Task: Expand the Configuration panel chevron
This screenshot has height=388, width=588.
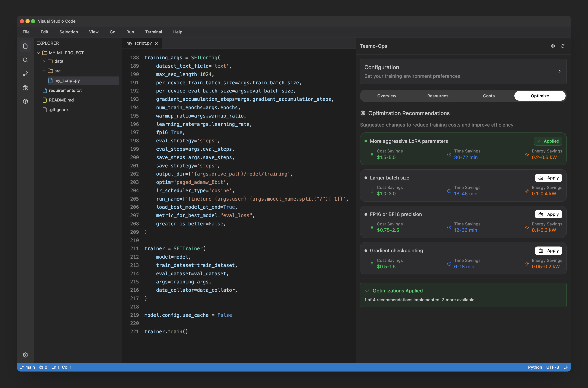Action: [x=559, y=71]
